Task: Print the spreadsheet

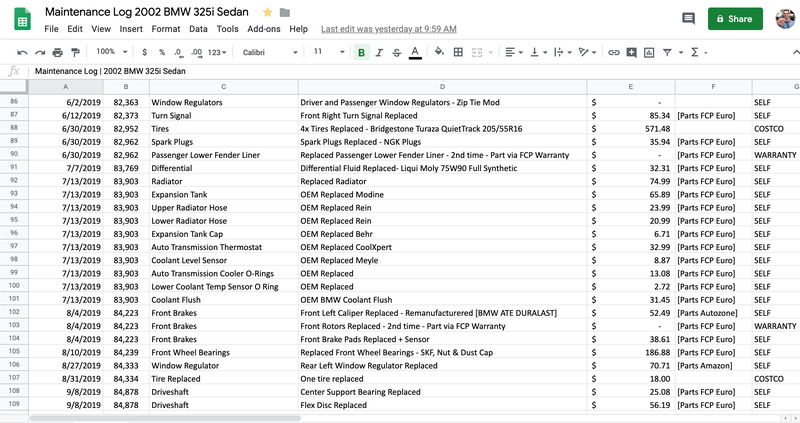Action: coord(58,52)
